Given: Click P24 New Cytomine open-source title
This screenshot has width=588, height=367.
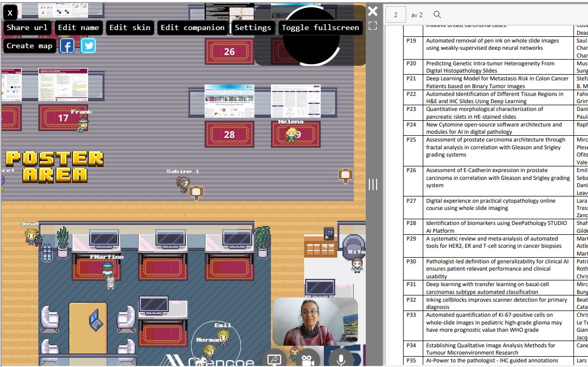Looking at the screenshot, I should click(494, 128).
